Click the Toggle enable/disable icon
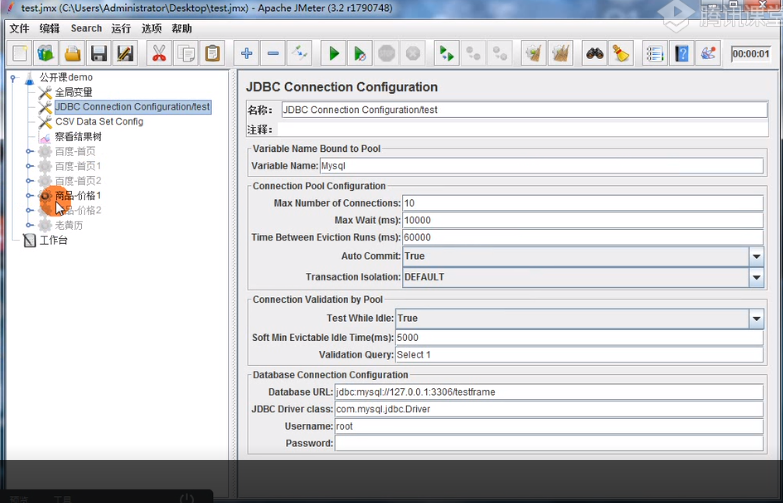783x503 pixels. point(300,53)
